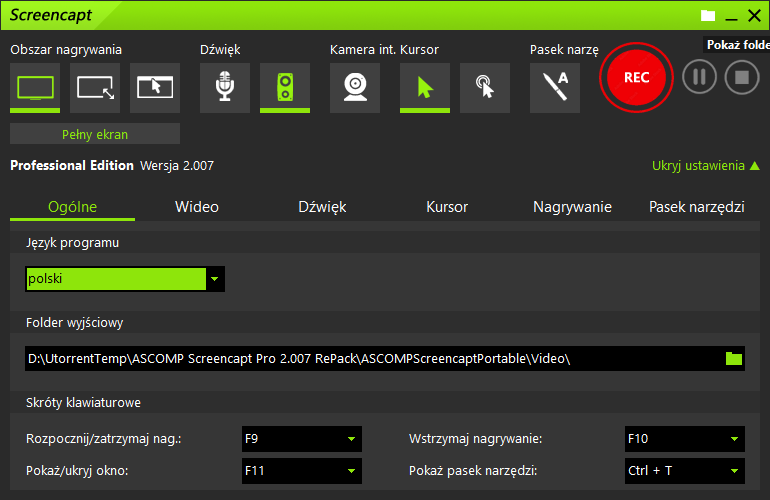Select full screen recording area icon

click(35, 87)
